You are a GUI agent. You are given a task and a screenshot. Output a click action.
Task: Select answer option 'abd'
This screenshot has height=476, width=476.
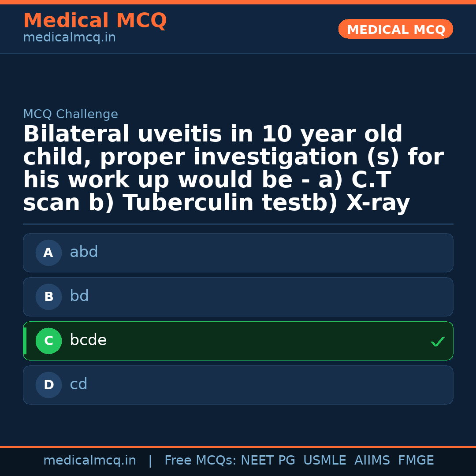pos(238,253)
